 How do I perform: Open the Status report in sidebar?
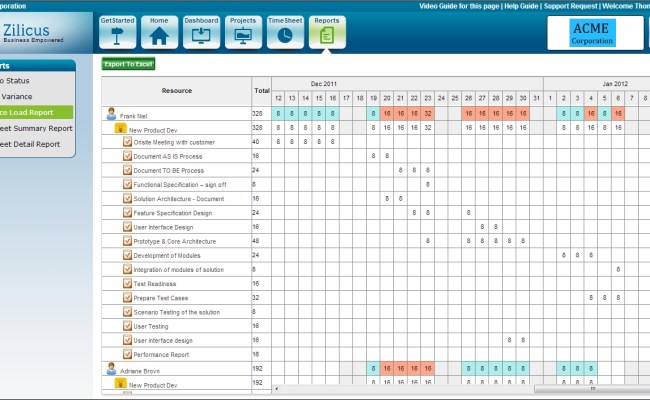pyautogui.click(x=17, y=80)
